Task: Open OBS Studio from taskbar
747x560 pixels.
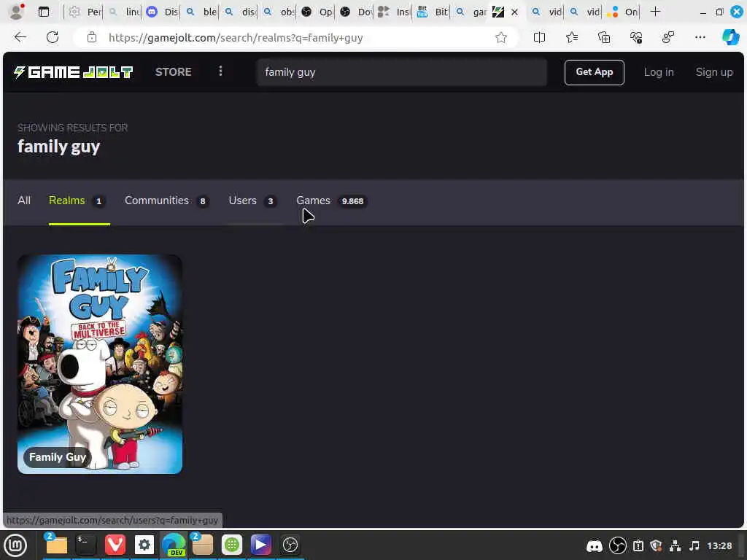Action: [x=290, y=545]
